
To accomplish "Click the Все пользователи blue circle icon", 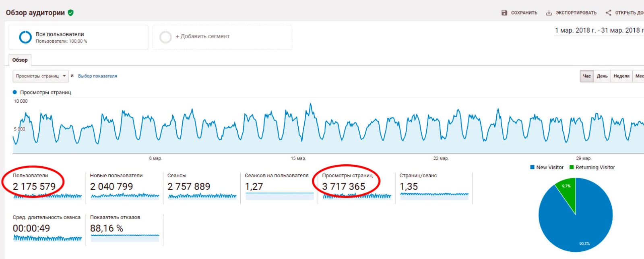I will coord(25,37).
